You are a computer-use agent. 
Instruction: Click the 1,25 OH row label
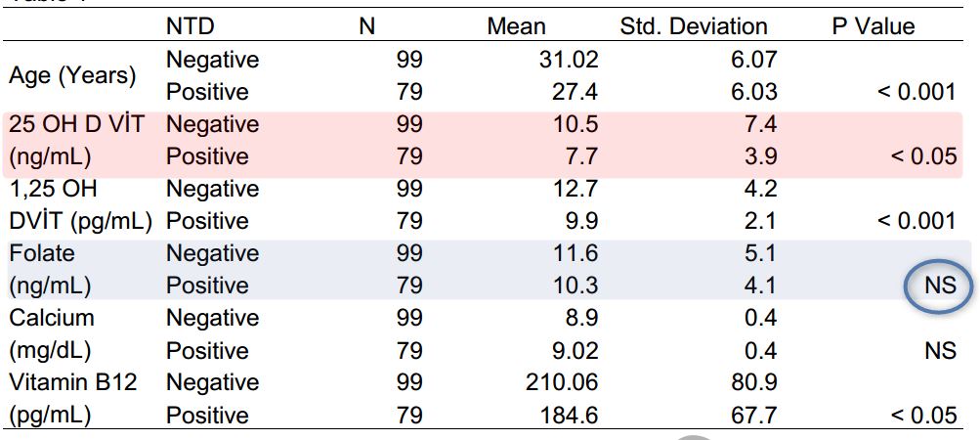(x=53, y=189)
